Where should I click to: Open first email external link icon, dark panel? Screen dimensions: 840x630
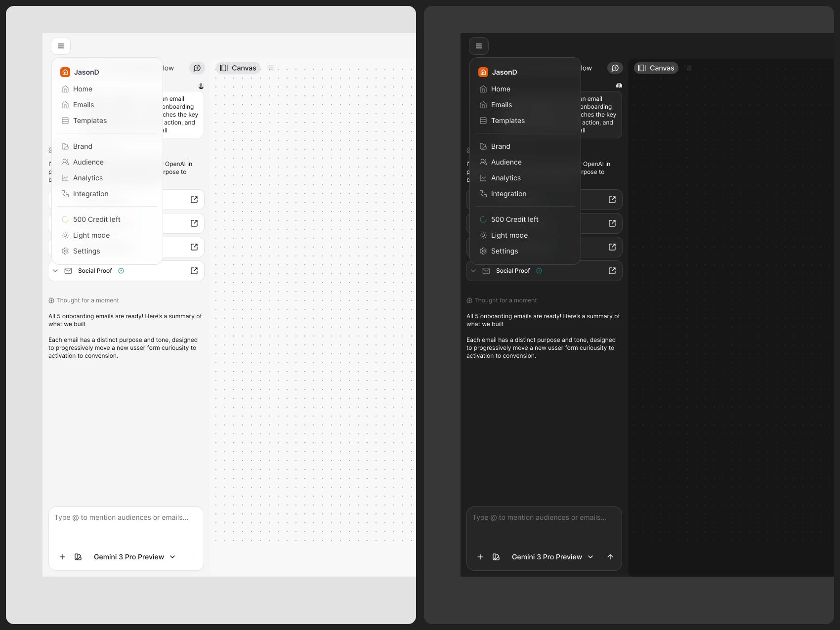coord(612,200)
